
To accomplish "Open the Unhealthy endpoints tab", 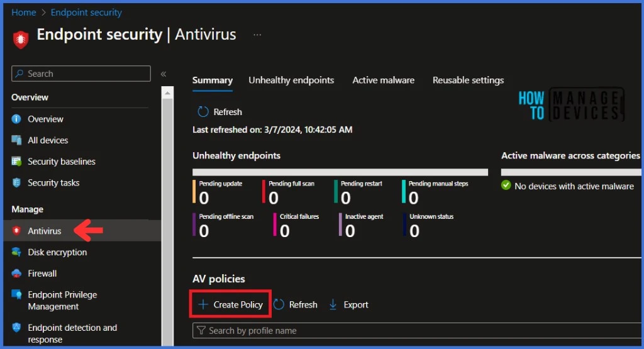I will (291, 80).
